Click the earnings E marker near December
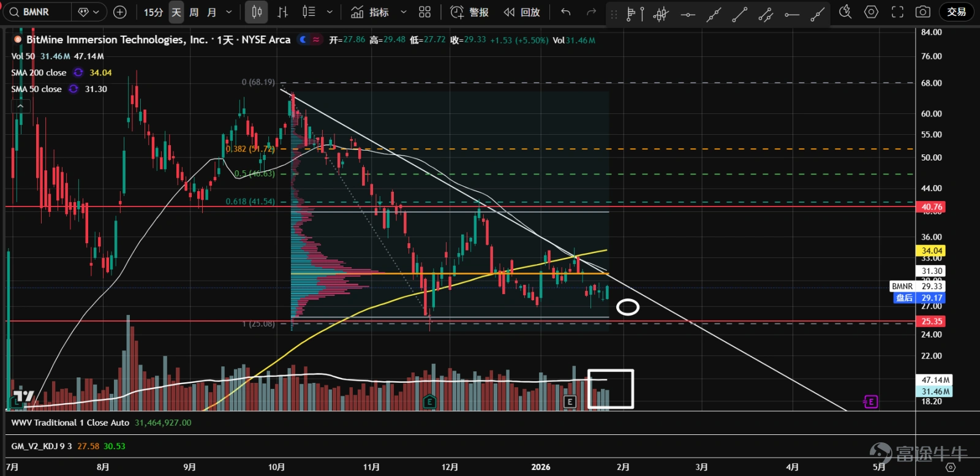Image resolution: width=980 pixels, height=476 pixels. [x=430, y=402]
